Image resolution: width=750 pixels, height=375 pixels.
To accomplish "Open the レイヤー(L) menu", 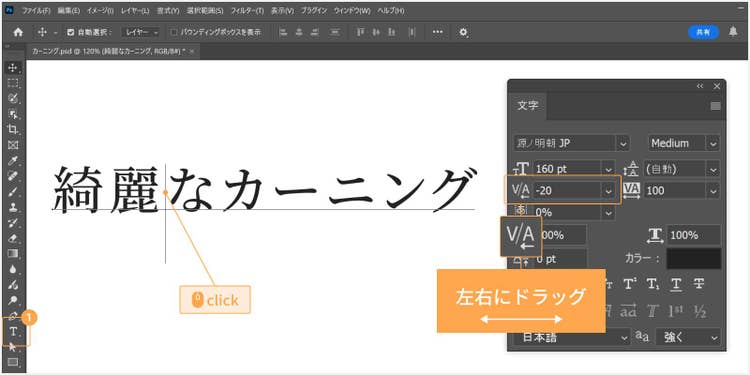I will [x=135, y=11].
